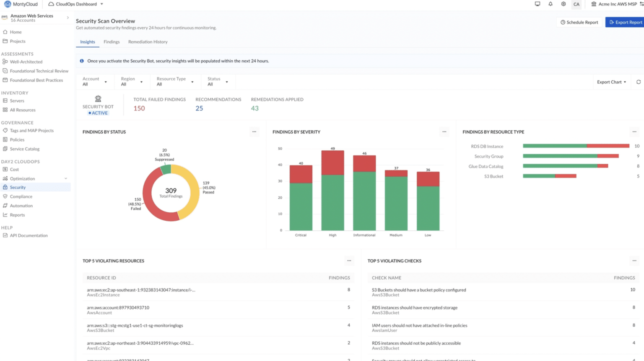Click the MontyCloud logo icon
The image size is (644, 361).
[x=7, y=4]
